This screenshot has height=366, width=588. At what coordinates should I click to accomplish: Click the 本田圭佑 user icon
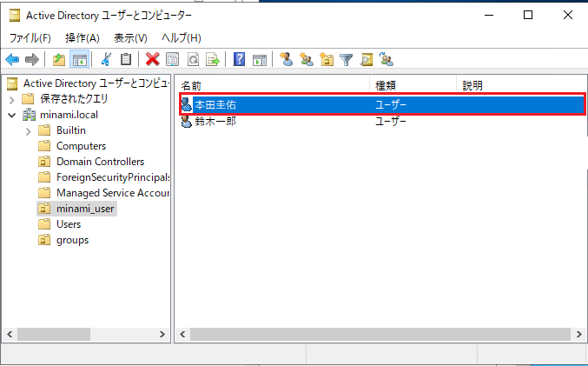click(187, 104)
